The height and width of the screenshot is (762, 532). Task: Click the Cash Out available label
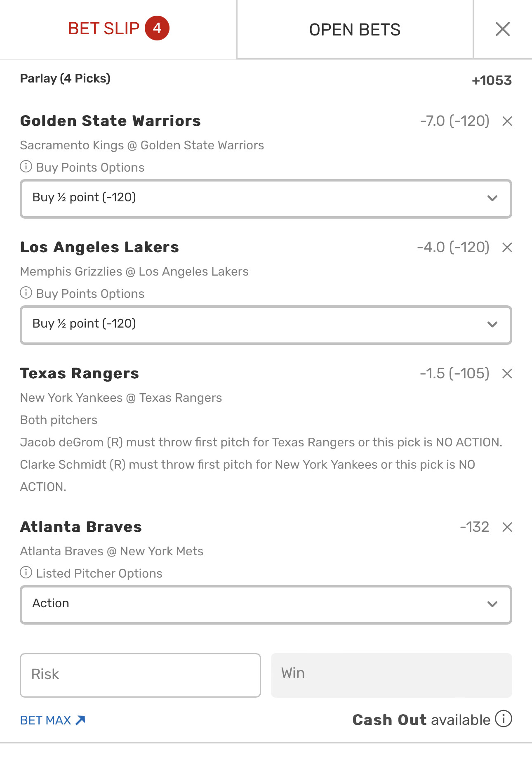[421, 720]
